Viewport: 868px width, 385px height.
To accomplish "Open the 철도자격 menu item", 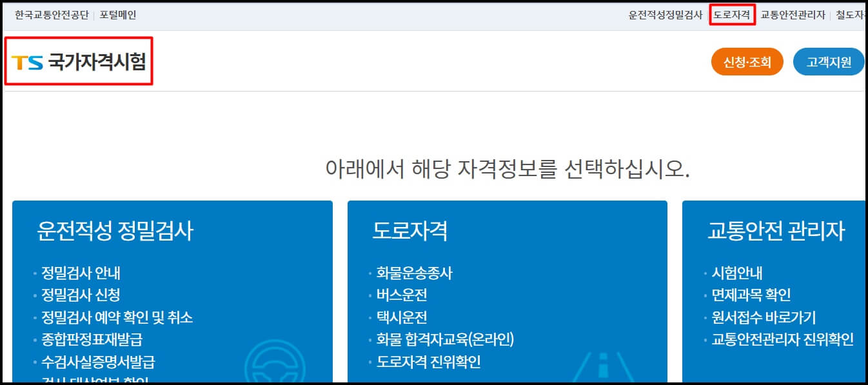I will point(853,14).
